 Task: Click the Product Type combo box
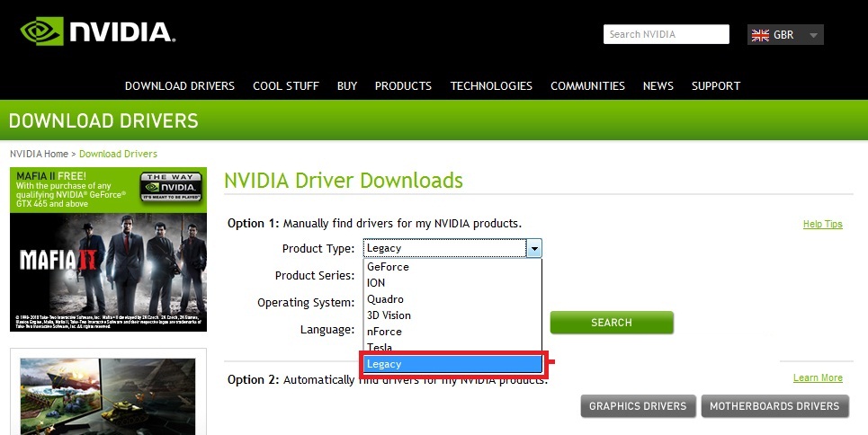pos(452,248)
